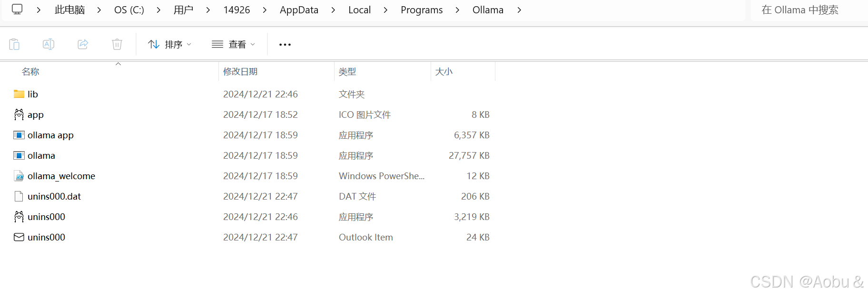Viewport: 868px width, 297px height.
Task: Click the 文件夹 type cell of lib
Action: (x=352, y=94)
